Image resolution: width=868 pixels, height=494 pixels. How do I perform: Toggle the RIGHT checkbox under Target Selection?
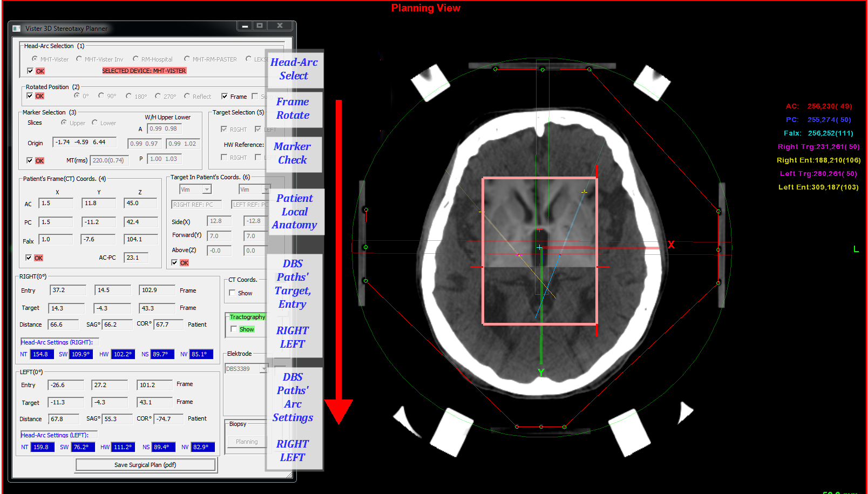pyautogui.click(x=224, y=129)
